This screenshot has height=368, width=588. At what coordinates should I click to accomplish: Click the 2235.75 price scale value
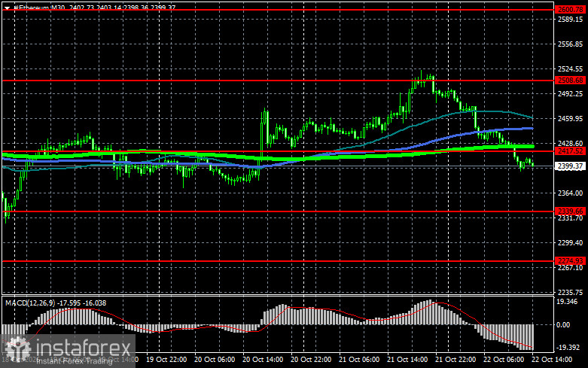pyautogui.click(x=570, y=292)
